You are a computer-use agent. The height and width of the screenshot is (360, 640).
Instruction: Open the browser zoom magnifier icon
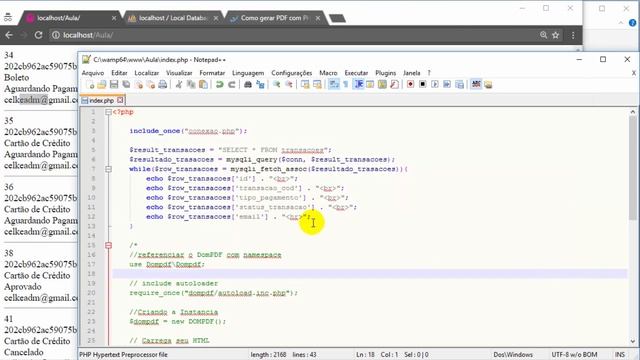(544, 35)
